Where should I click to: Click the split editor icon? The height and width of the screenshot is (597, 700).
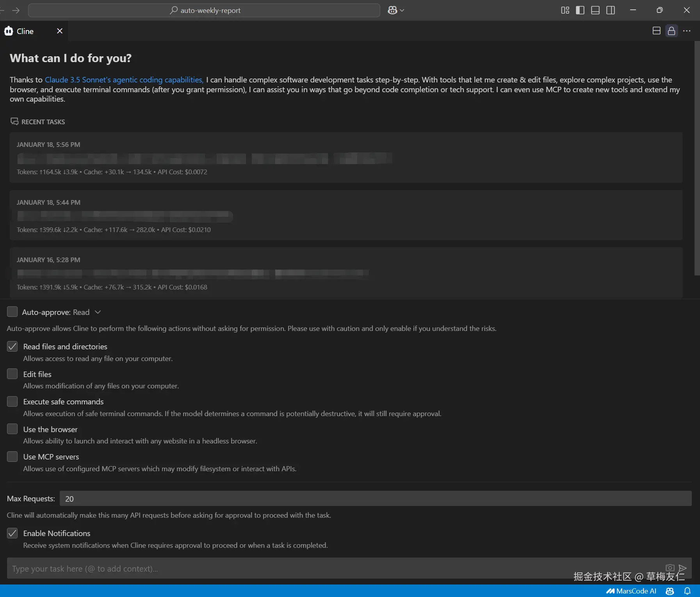pos(657,31)
